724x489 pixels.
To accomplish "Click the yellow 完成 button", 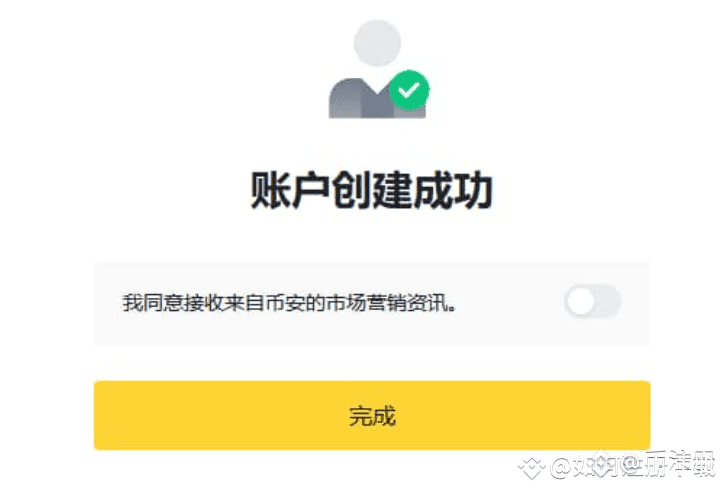I will point(372,415).
